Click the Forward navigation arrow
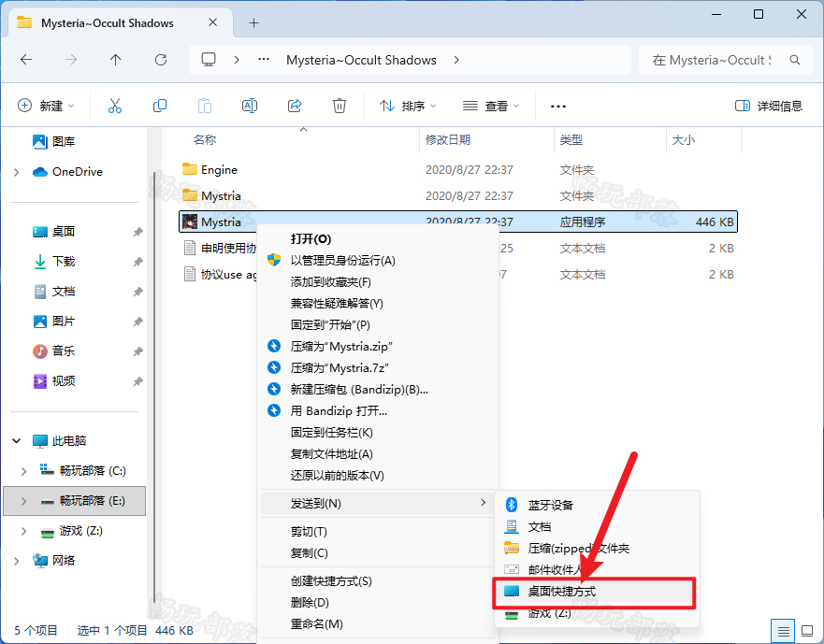The width and height of the screenshot is (824, 644). pyautogui.click(x=71, y=60)
